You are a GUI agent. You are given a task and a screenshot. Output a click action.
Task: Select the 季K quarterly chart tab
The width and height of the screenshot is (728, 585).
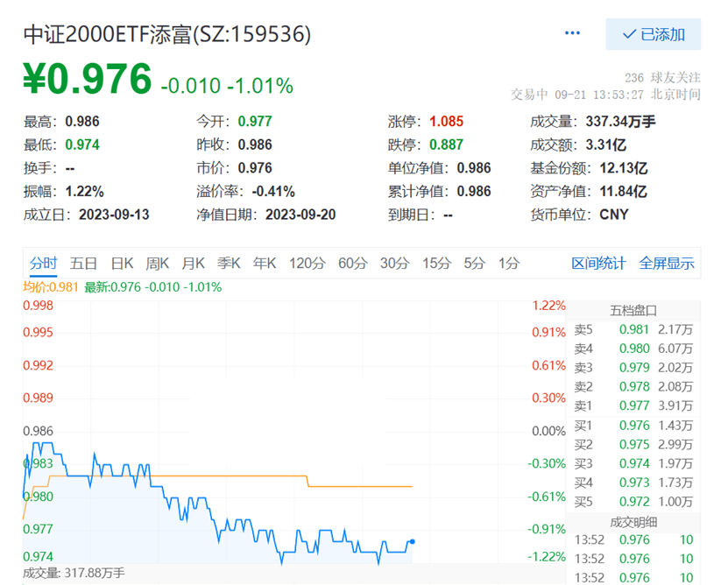click(229, 264)
